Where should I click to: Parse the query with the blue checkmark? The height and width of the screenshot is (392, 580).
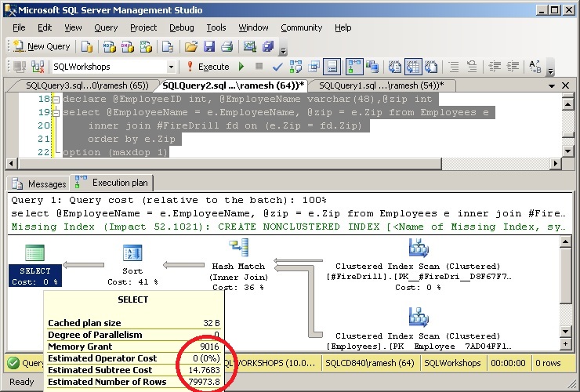pos(277,67)
